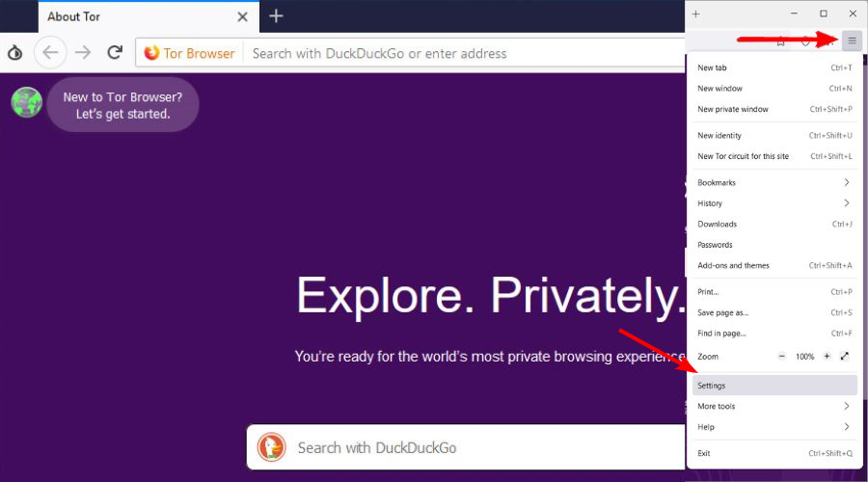Reload the page with the refresh icon
Viewport: 868px width, 482px height.
point(115,53)
